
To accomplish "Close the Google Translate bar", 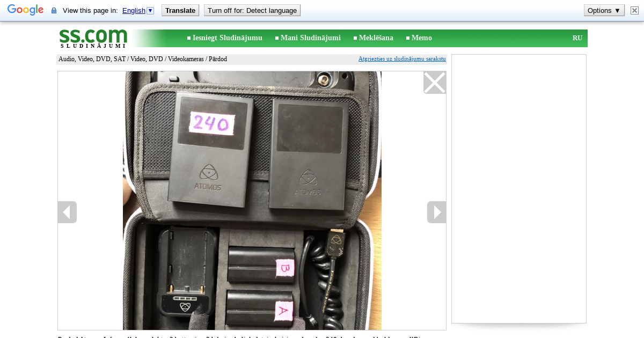I will (634, 10).
